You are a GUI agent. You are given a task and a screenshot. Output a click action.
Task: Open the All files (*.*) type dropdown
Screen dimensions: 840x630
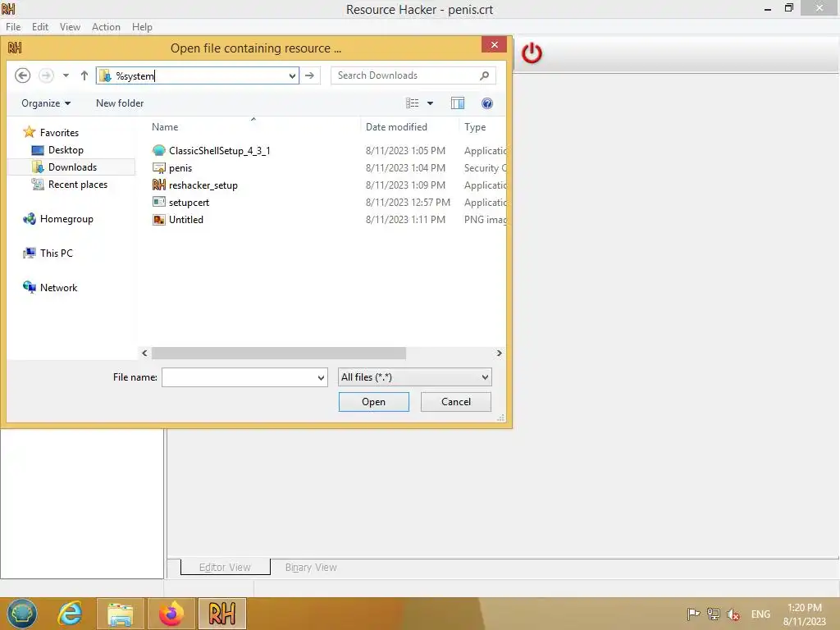414,377
